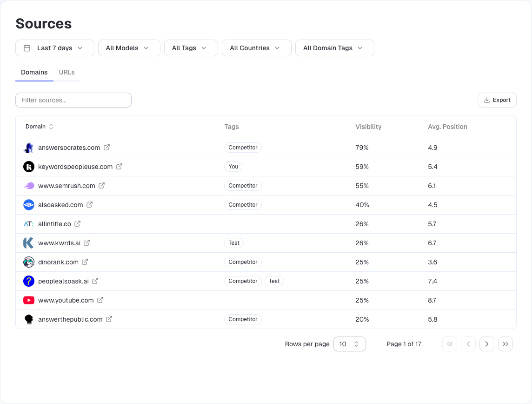Open the All Models dropdown
This screenshot has width=532, height=404.
click(129, 48)
